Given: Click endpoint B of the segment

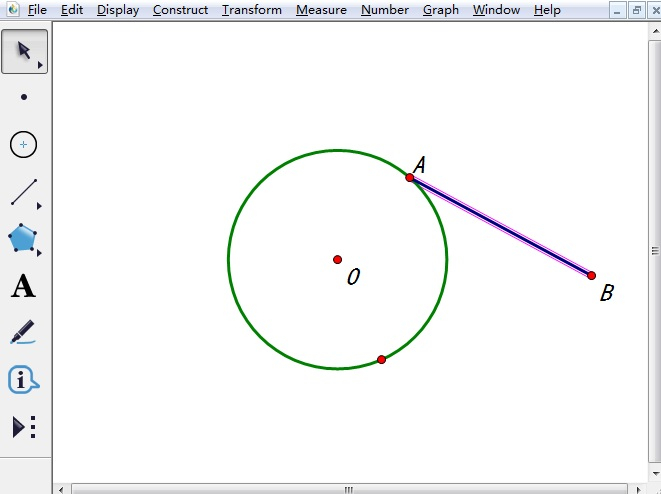Looking at the screenshot, I should [x=591, y=275].
